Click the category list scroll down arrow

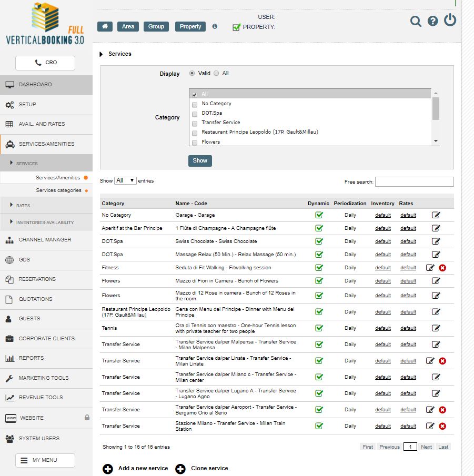pyautogui.click(x=436, y=141)
